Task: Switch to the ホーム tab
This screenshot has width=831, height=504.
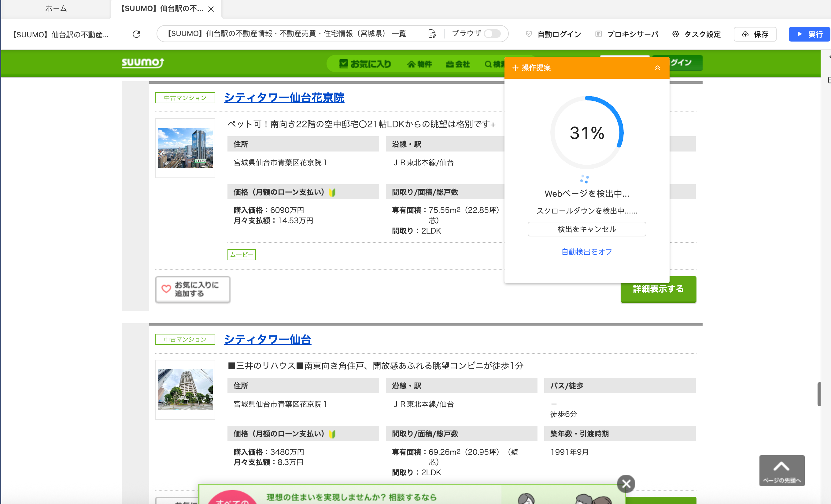Action: point(56,9)
